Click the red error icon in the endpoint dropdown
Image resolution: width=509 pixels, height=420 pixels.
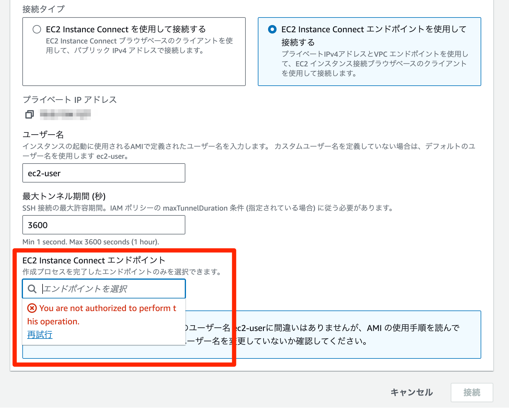[x=32, y=308]
